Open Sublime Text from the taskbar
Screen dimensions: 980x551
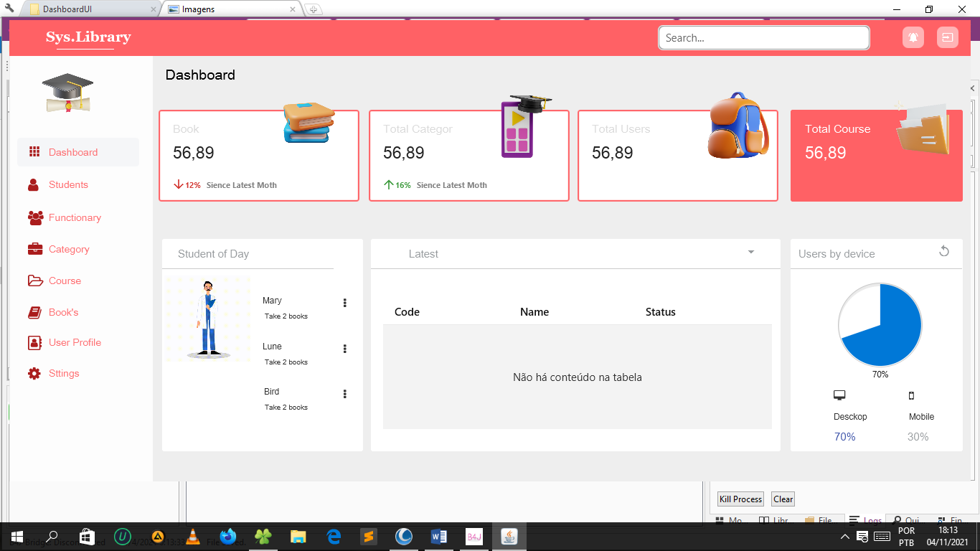coord(368,536)
